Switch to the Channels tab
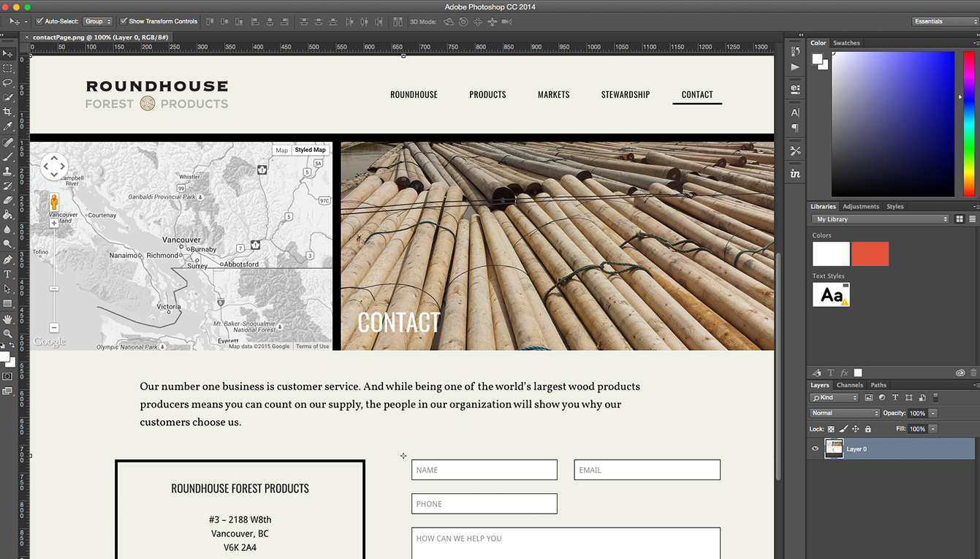The height and width of the screenshot is (559, 980). (x=849, y=385)
